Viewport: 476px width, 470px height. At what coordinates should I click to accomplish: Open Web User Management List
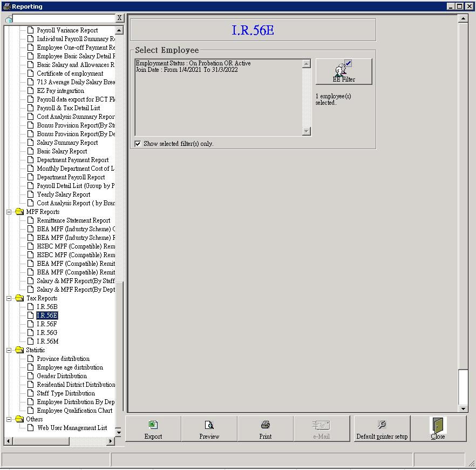(72, 428)
